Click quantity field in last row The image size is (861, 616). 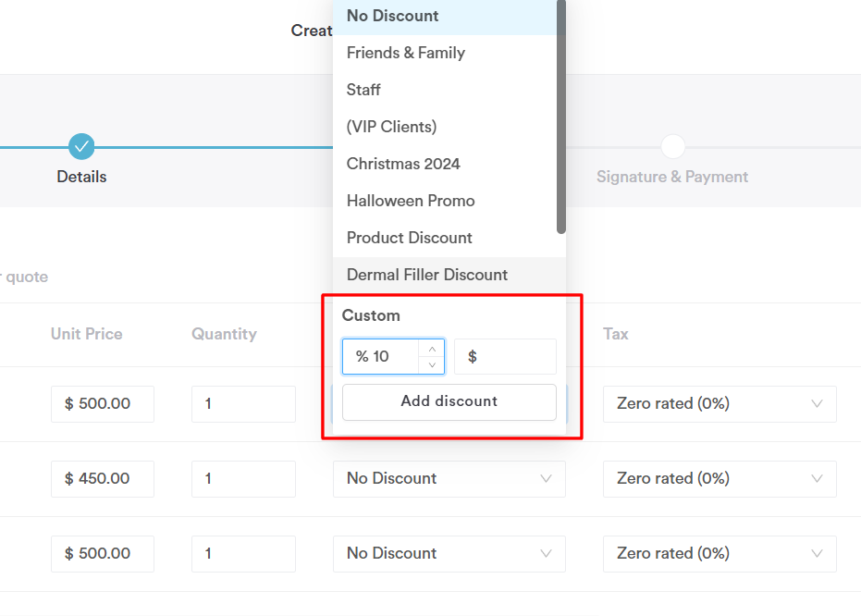pyautogui.click(x=244, y=553)
